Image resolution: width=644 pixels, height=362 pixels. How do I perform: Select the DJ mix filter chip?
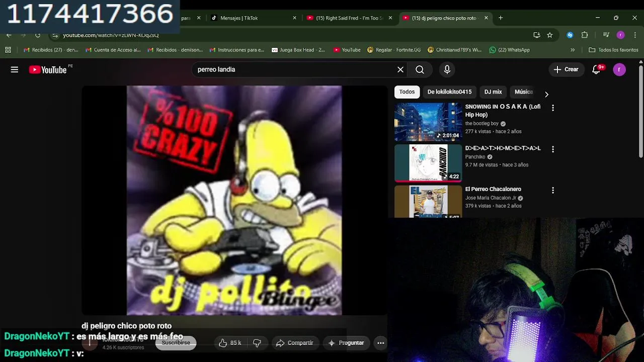pos(493,92)
